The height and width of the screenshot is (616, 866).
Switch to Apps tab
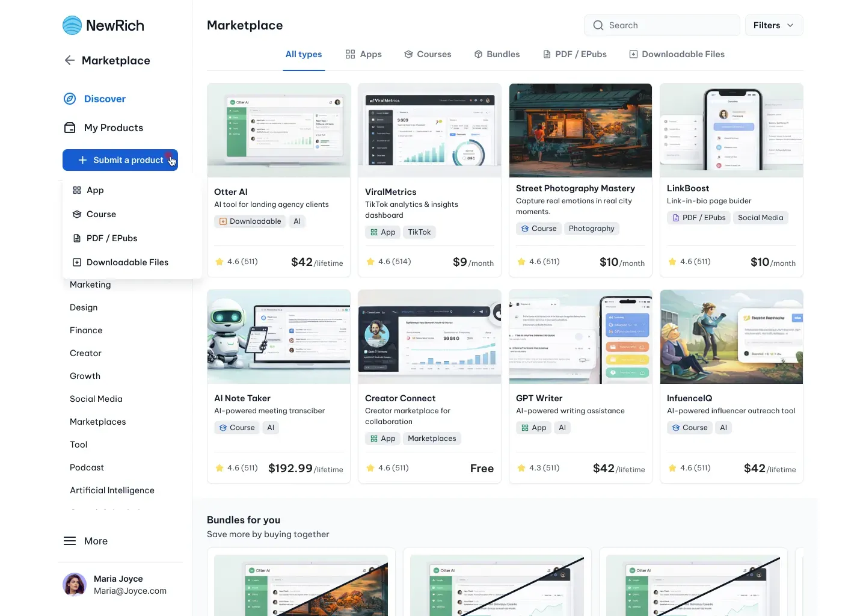364,54
